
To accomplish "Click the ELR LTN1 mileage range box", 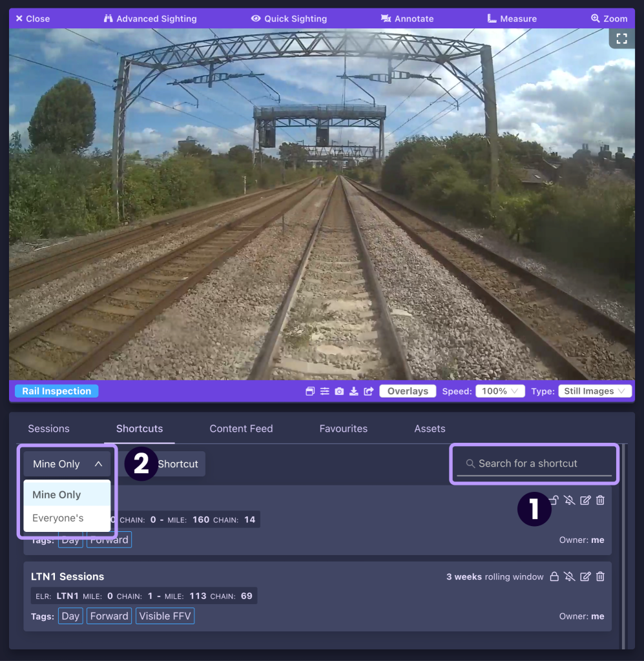I will [144, 596].
